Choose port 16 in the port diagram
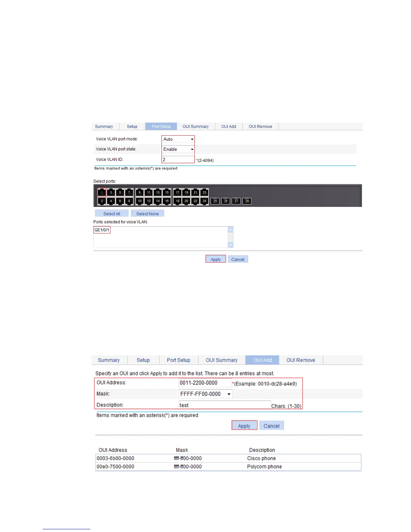Image resolution: width=411 pixels, height=532 pixels. point(167,201)
